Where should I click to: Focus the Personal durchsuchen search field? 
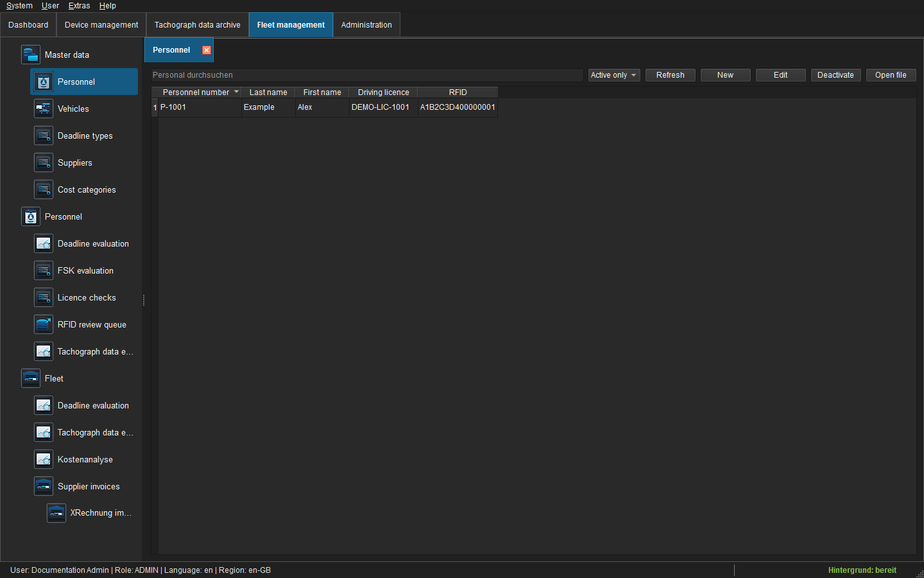(x=367, y=75)
